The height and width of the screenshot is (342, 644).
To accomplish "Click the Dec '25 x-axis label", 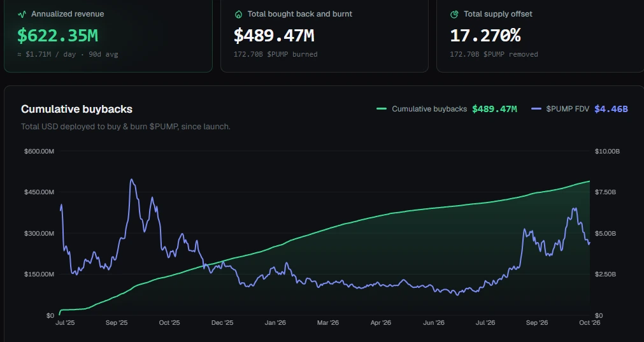I will (222, 323).
